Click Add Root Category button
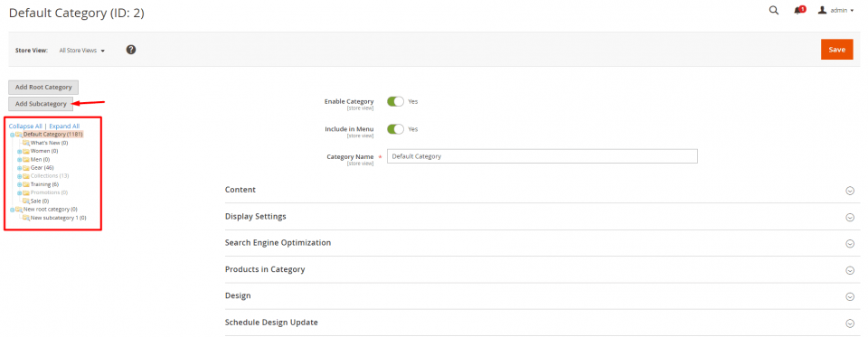868x337 pixels. coord(43,88)
